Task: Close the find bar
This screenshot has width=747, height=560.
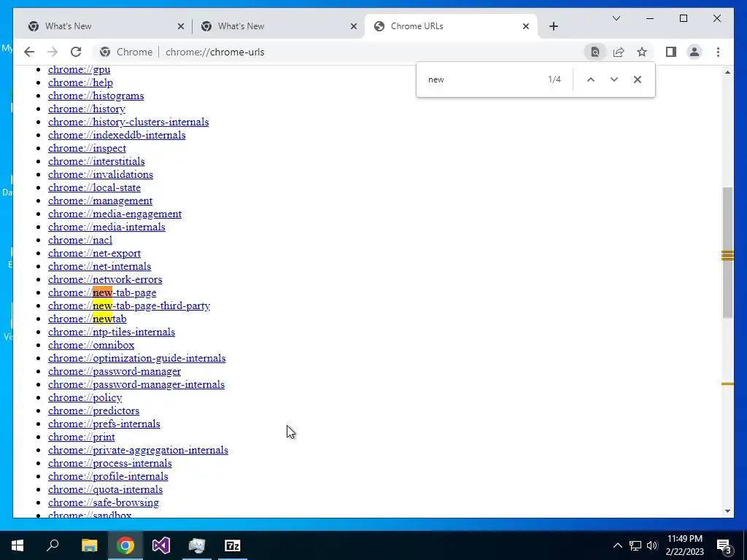Action: click(x=638, y=79)
